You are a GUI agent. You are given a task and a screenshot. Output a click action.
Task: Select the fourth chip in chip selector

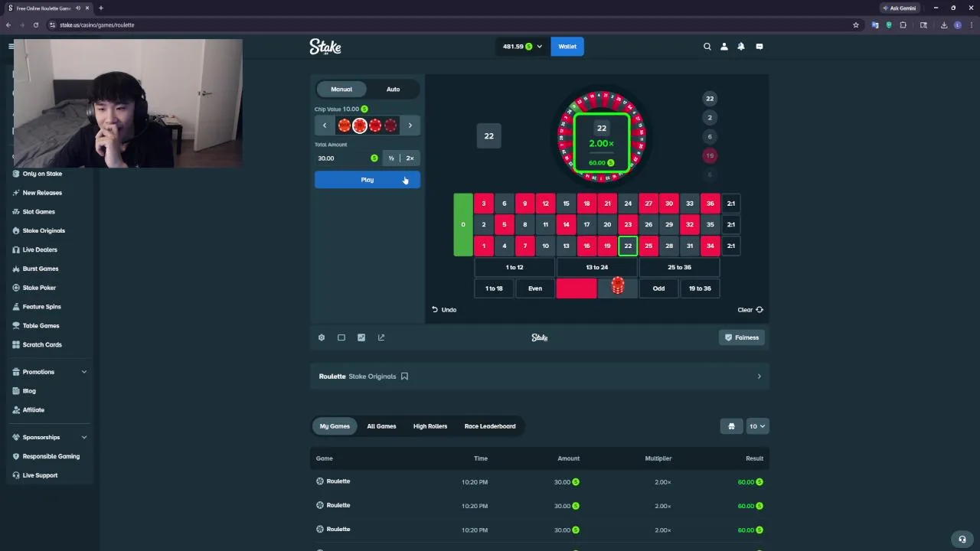point(390,126)
